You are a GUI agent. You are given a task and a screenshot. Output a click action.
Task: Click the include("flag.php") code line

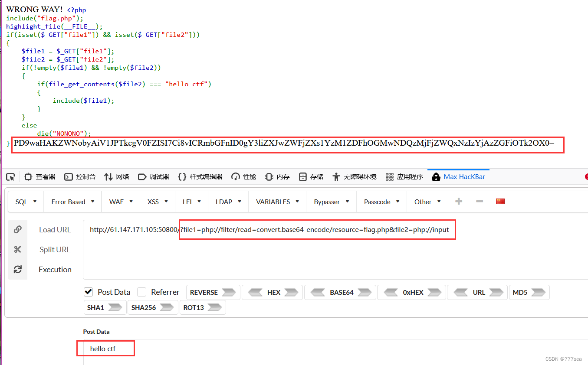[44, 18]
